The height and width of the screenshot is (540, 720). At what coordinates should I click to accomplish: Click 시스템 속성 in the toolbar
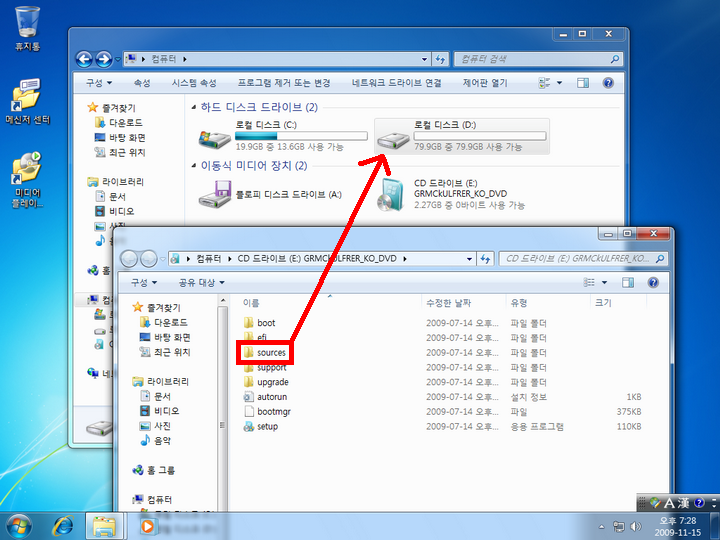[x=194, y=83]
